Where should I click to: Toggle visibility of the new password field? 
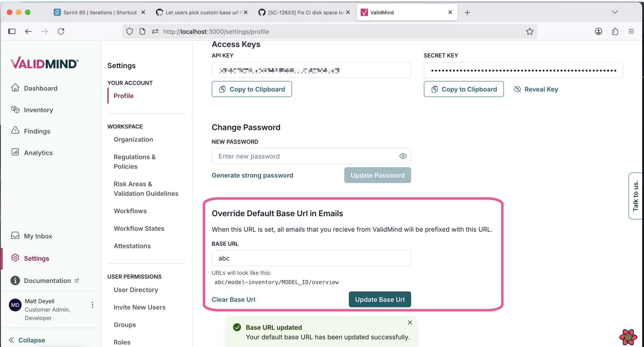click(x=403, y=156)
